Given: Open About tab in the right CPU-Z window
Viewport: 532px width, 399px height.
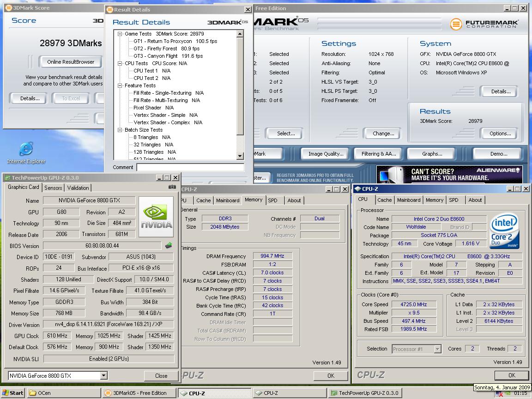Looking at the screenshot, I should coord(475,200).
